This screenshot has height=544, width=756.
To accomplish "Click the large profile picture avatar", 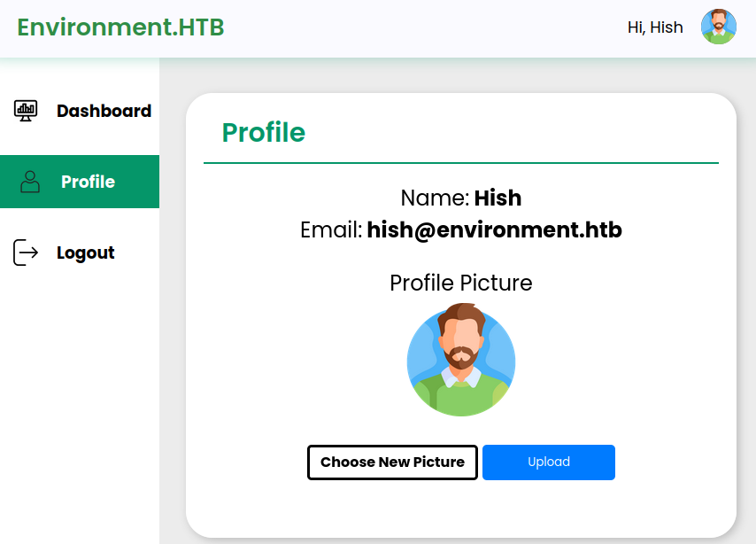I will 460,361.
